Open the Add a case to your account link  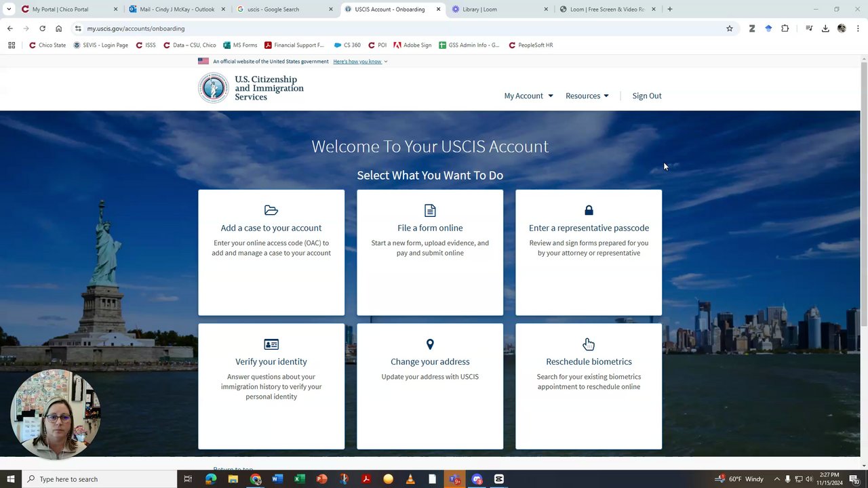pyautogui.click(x=271, y=228)
